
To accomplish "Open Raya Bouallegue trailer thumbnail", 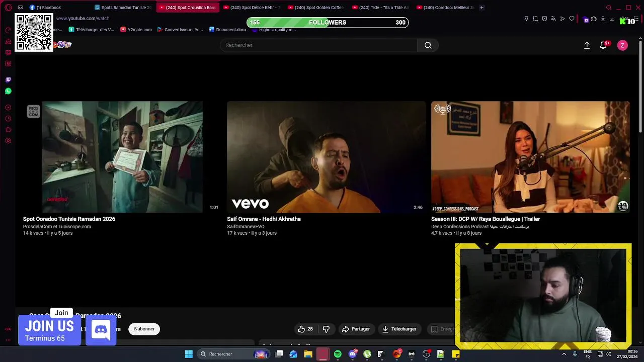I will point(530,157).
